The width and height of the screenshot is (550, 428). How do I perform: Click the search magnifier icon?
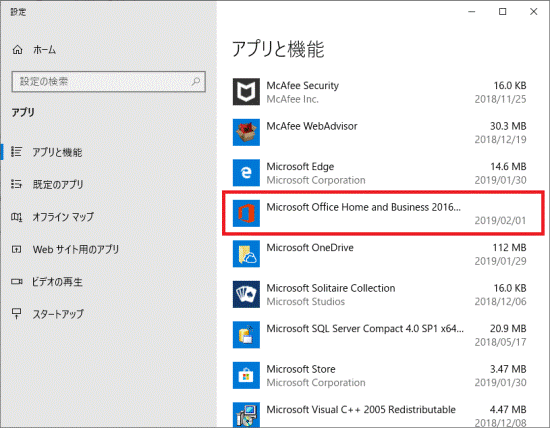click(196, 81)
